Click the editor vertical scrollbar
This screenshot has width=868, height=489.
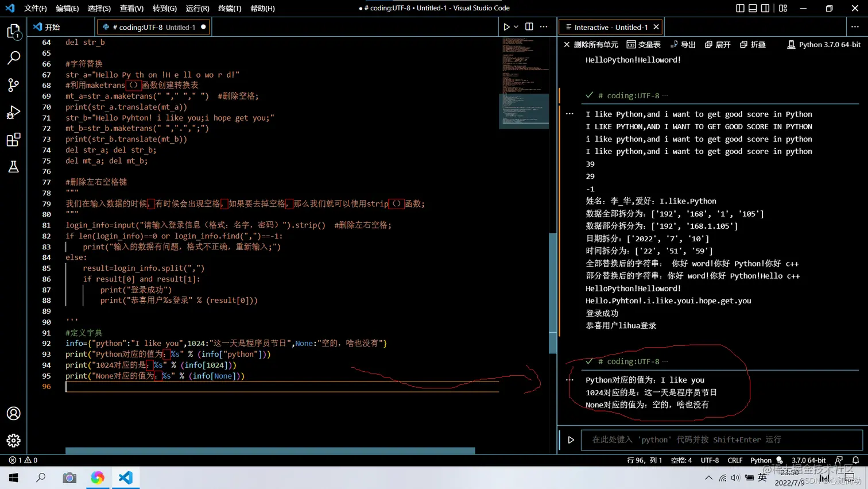coord(553,293)
